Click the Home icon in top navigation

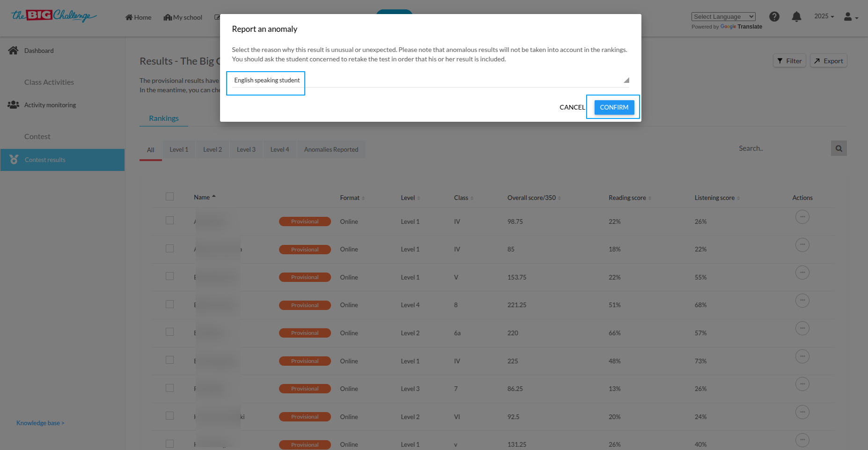pos(129,17)
